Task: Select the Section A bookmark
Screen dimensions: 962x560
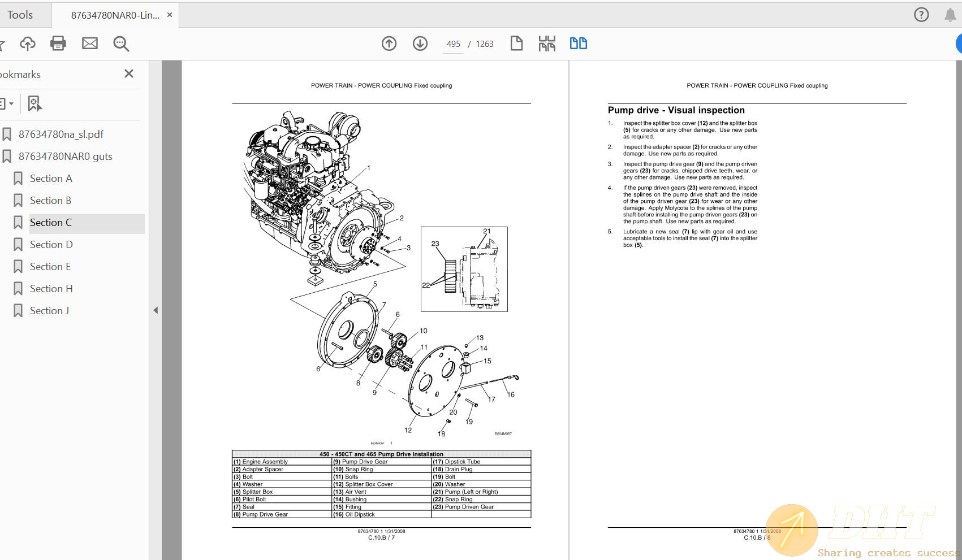Action: pyautogui.click(x=51, y=178)
